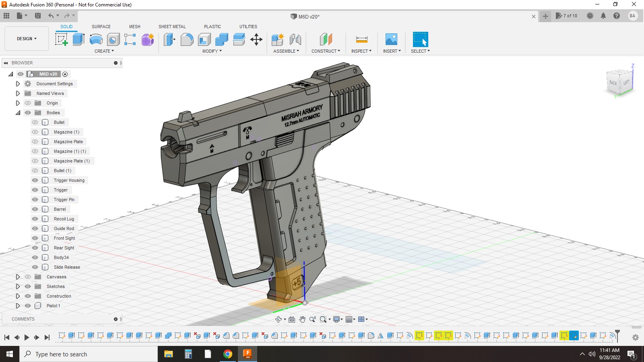Open the CREATE menu
The height and width of the screenshot is (362, 644).
[104, 51]
